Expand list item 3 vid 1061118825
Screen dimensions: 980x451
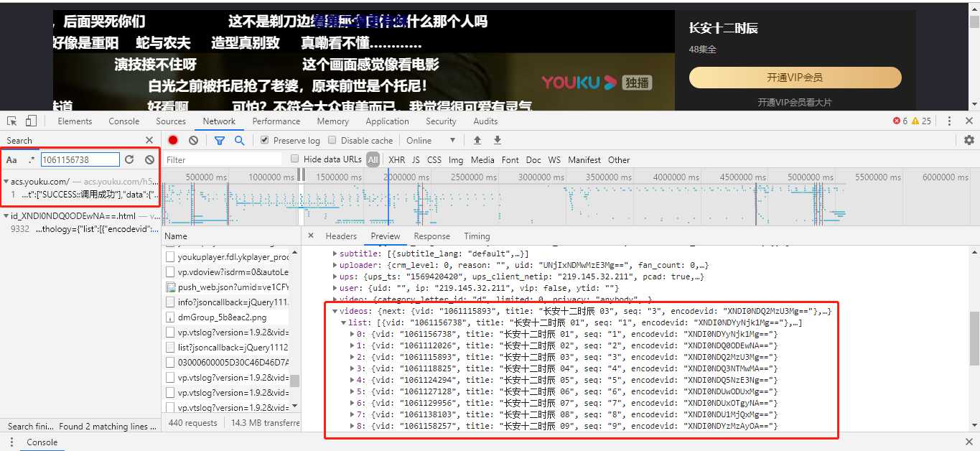click(352, 368)
